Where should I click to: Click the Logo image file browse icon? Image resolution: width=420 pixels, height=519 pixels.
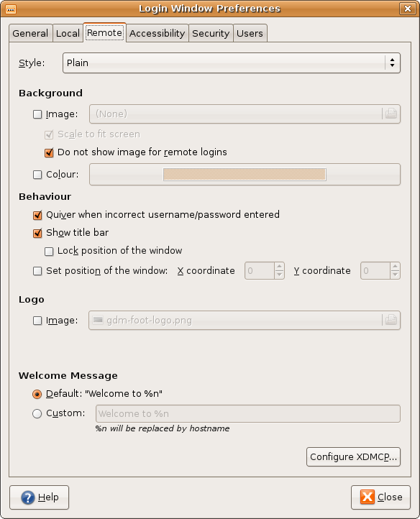[x=391, y=320]
